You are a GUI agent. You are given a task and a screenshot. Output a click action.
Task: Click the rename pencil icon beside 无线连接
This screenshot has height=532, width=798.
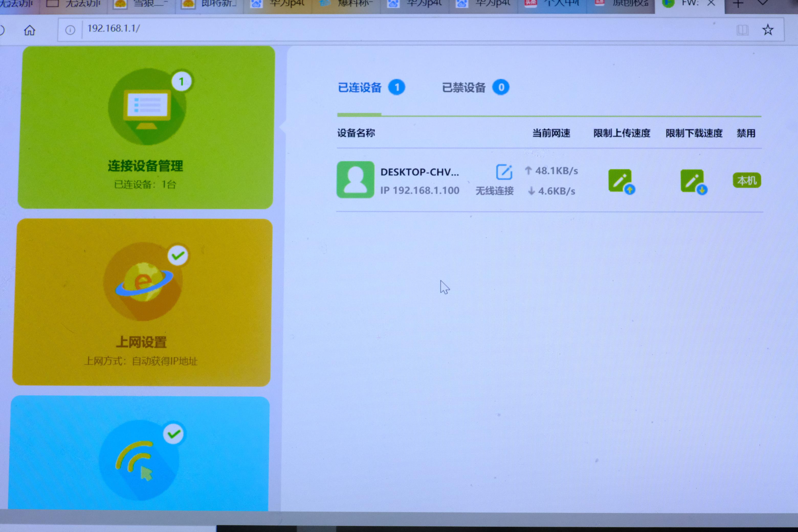coord(504,172)
